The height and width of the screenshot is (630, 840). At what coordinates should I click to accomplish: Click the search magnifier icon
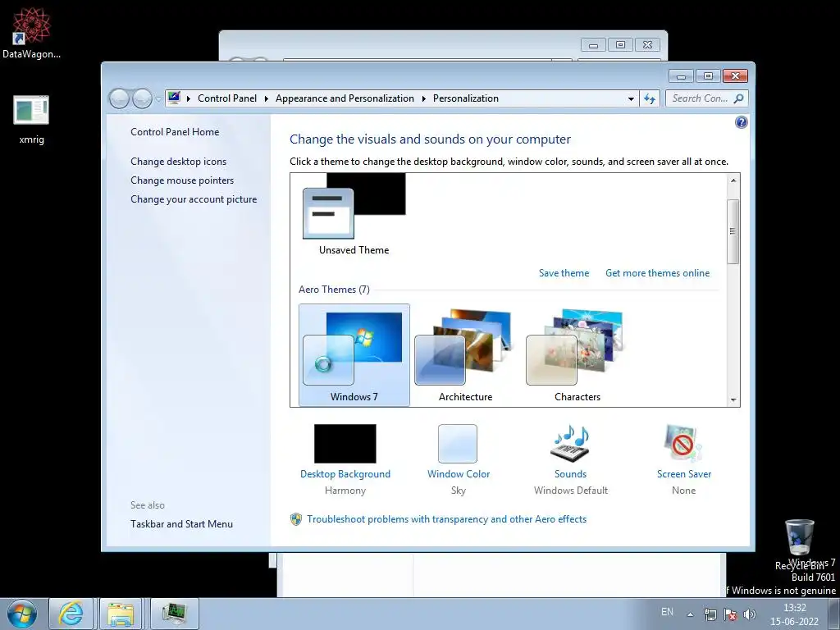coord(739,98)
